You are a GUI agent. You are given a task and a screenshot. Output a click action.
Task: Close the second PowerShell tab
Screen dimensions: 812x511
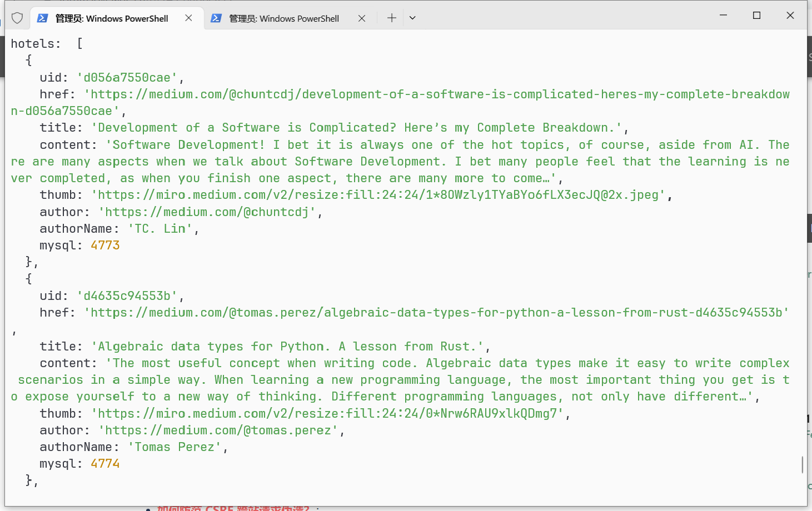point(362,18)
